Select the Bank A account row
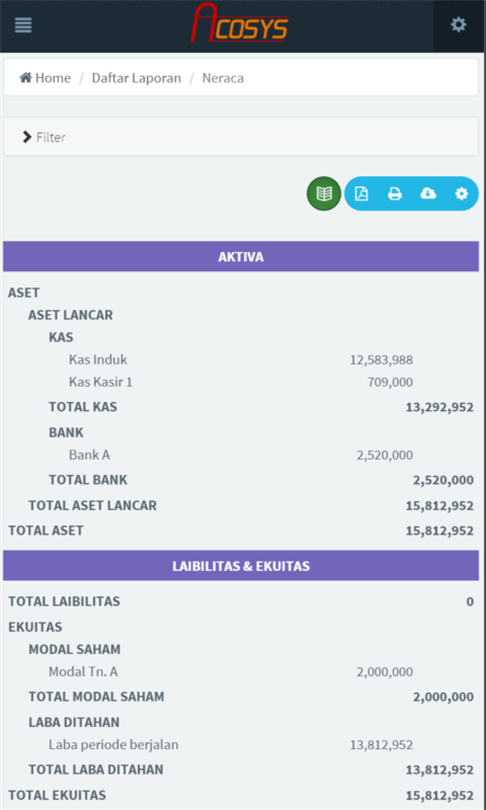The image size is (486, 810). pos(241,455)
